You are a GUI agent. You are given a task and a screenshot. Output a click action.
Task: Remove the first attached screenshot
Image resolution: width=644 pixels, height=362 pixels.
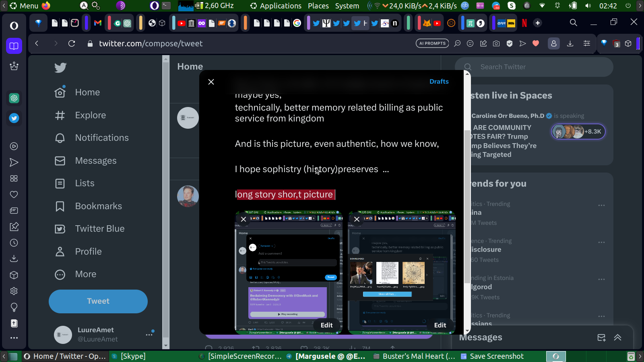(x=244, y=219)
